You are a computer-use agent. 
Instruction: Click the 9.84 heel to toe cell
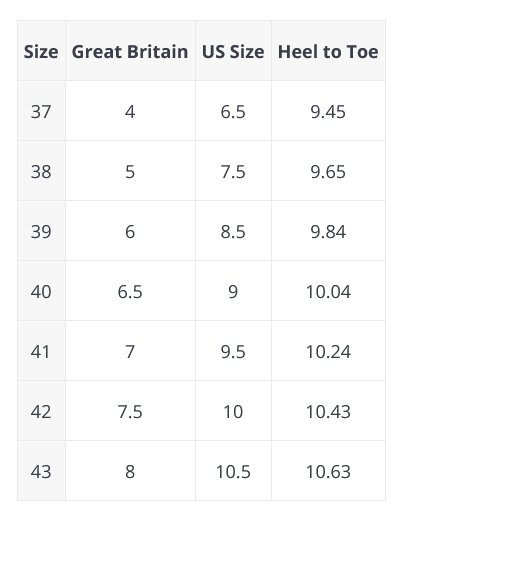click(x=328, y=231)
